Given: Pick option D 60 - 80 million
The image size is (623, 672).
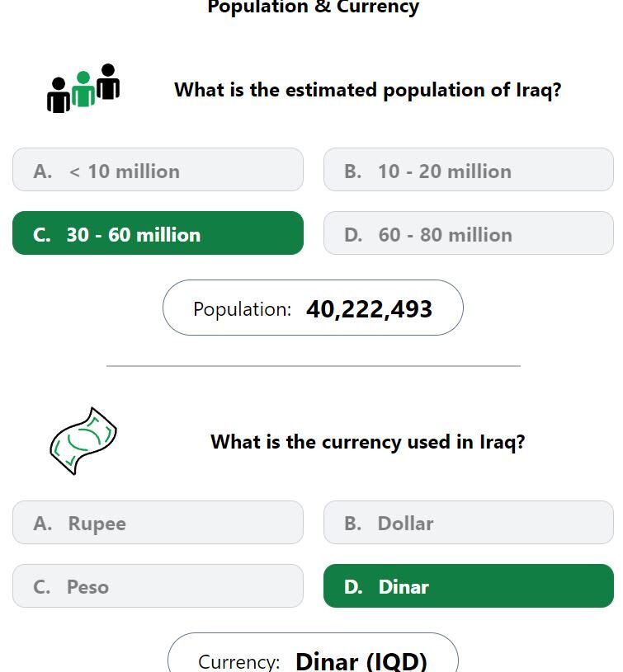Looking at the screenshot, I should (468, 233).
